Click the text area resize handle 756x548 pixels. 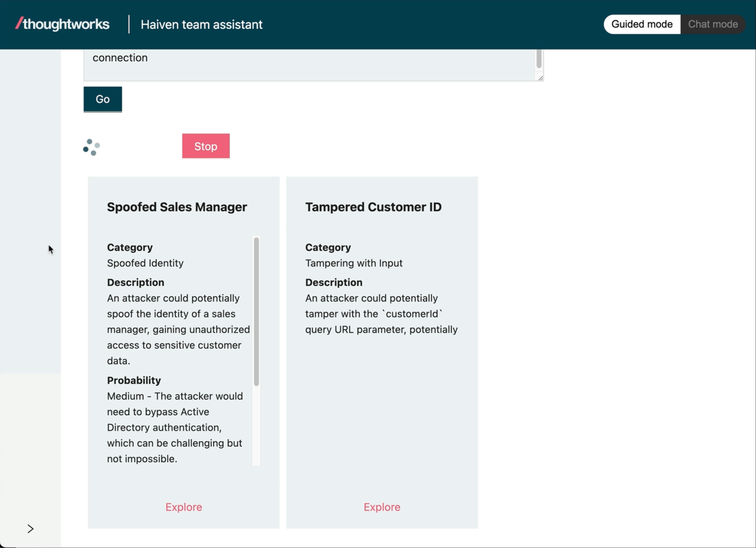540,78
